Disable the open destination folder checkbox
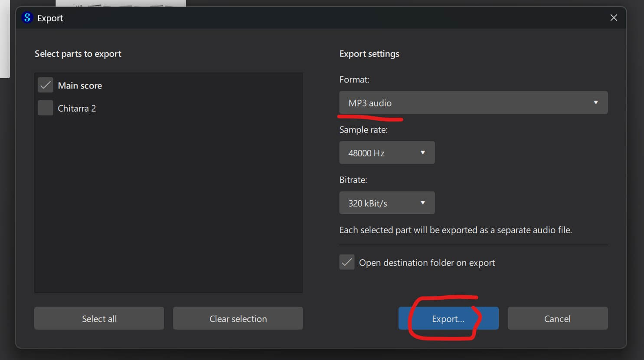 pyautogui.click(x=347, y=262)
